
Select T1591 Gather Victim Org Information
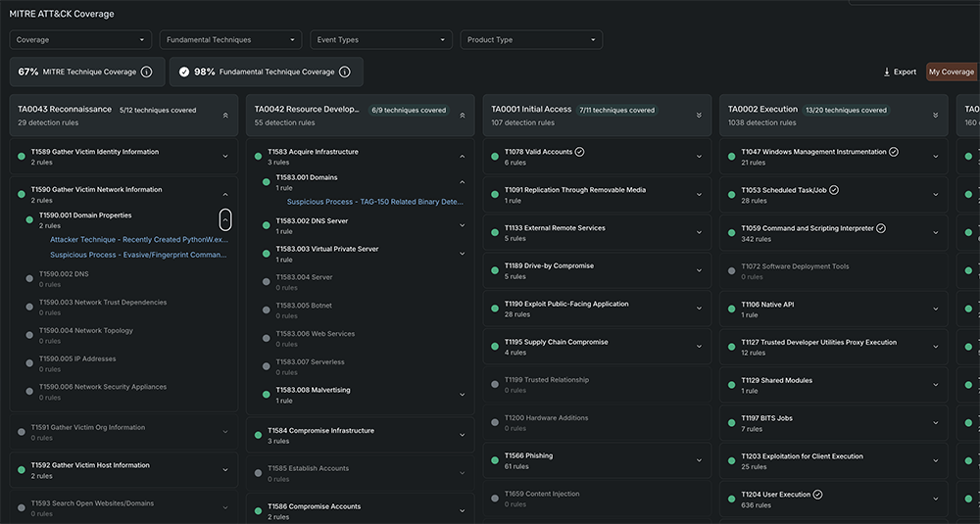123,432
